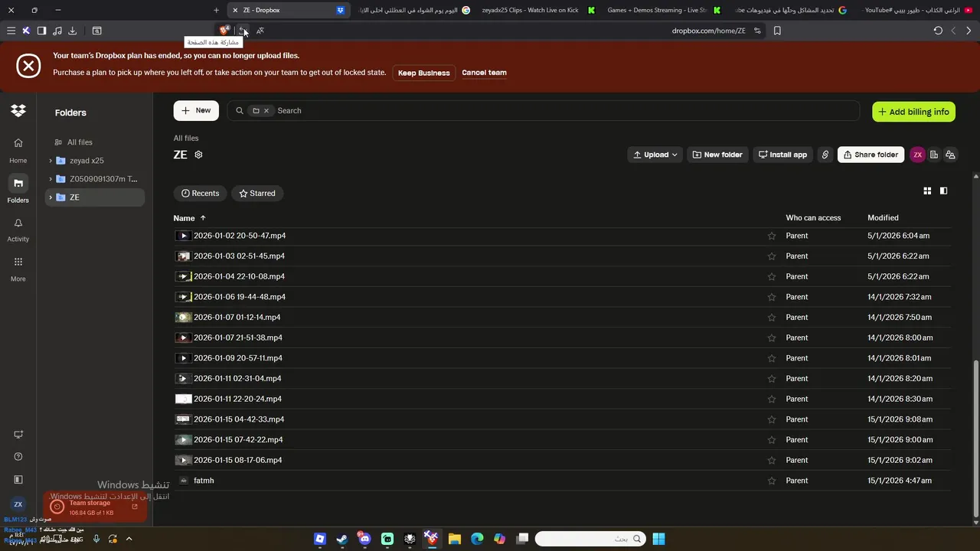
Task: Expand the Z0509091307m folder tree arrow
Action: tap(51, 179)
